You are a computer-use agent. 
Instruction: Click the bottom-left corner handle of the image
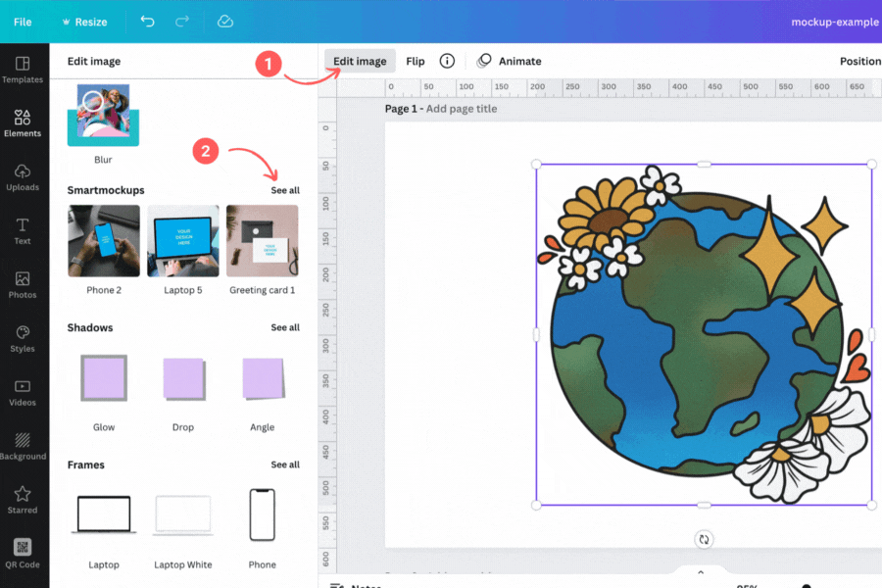tap(536, 506)
